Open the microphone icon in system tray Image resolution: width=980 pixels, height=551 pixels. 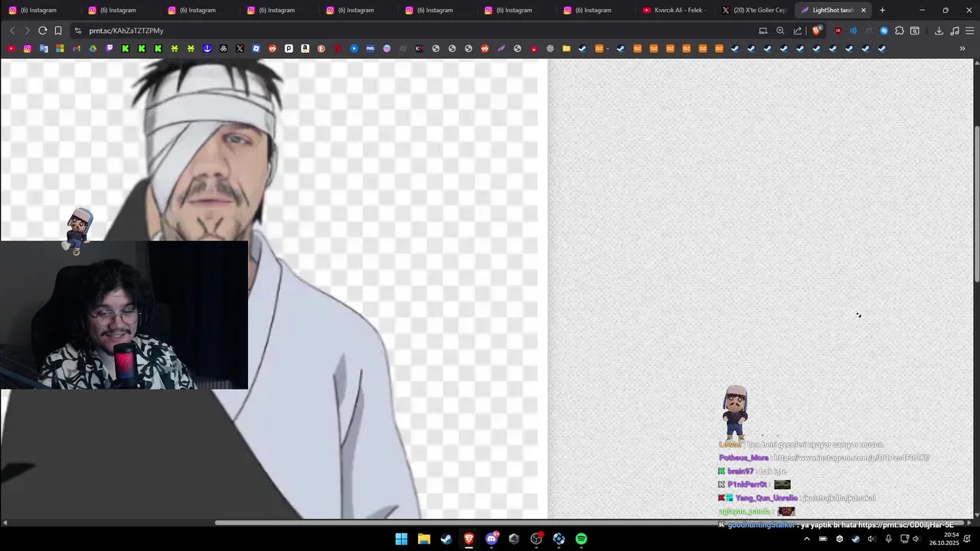888,539
